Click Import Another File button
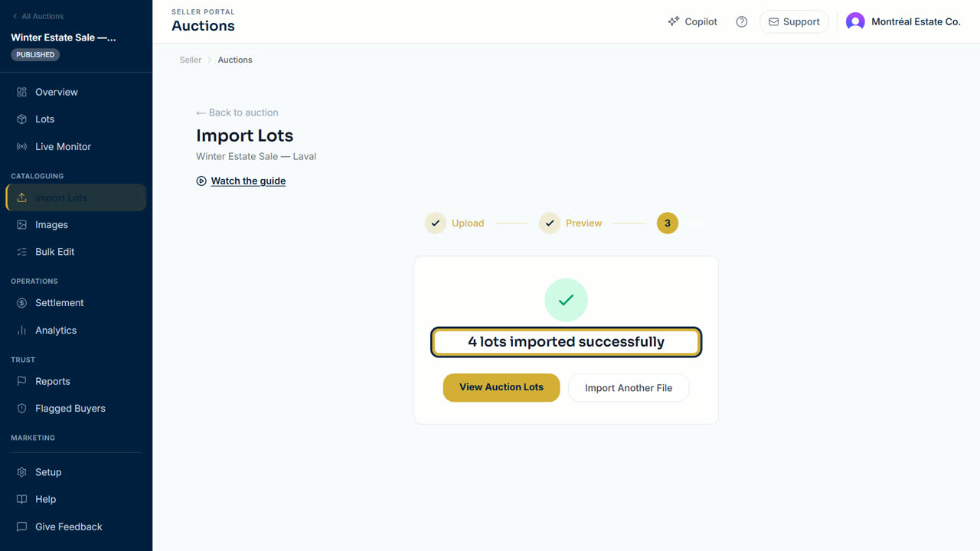Image resolution: width=980 pixels, height=551 pixels. point(629,388)
